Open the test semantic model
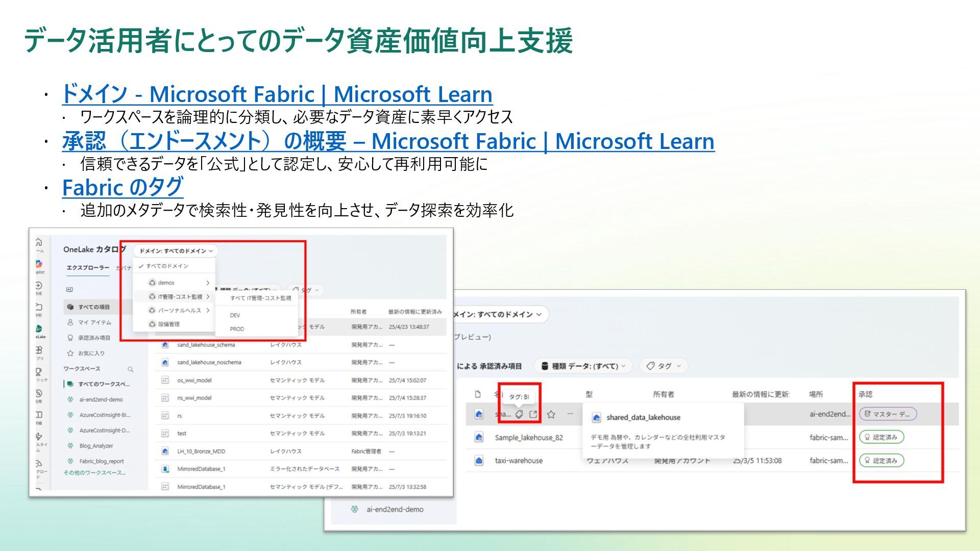The height and width of the screenshot is (551, 980). click(x=182, y=434)
